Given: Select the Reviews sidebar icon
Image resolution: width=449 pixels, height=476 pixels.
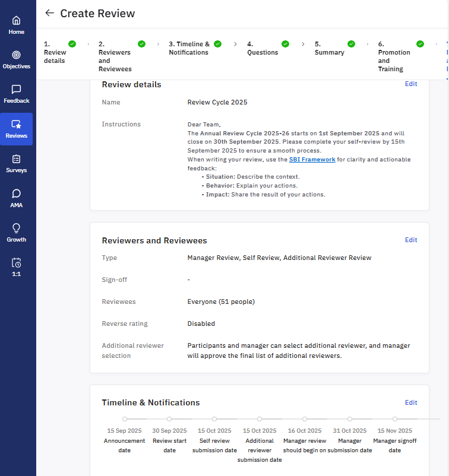Looking at the screenshot, I should coord(16,125).
